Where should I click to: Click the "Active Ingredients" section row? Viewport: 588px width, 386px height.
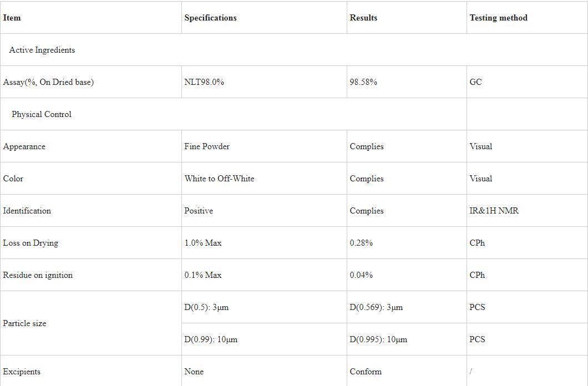pyautogui.click(x=42, y=50)
